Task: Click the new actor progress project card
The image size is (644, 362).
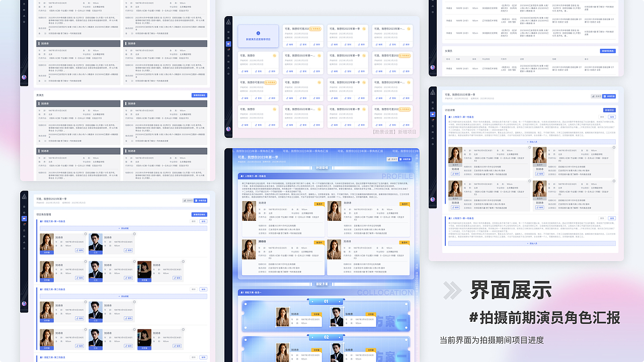Action: pyautogui.click(x=258, y=36)
